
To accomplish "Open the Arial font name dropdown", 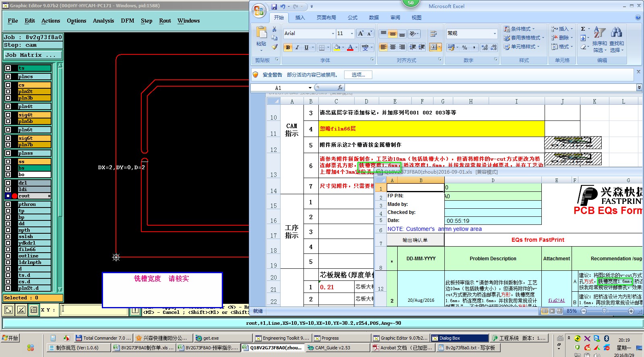I will pyautogui.click(x=333, y=33).
